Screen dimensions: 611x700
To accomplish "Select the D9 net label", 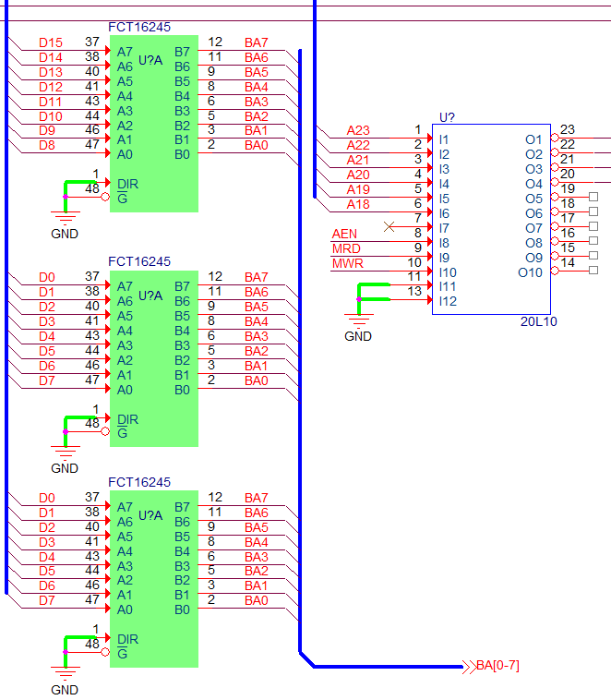I will [47, 131].
